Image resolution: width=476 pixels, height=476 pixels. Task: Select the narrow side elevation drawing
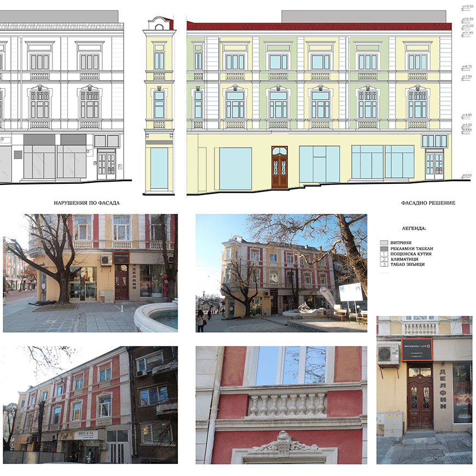click(159, 106)
